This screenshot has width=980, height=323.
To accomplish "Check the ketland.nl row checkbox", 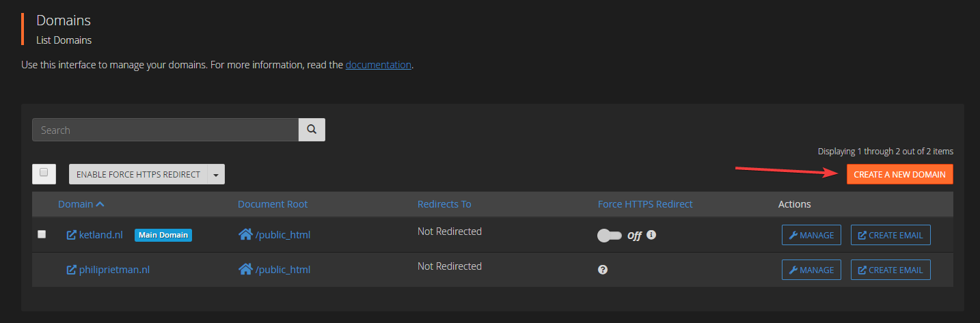I will (x=42, y=234).
